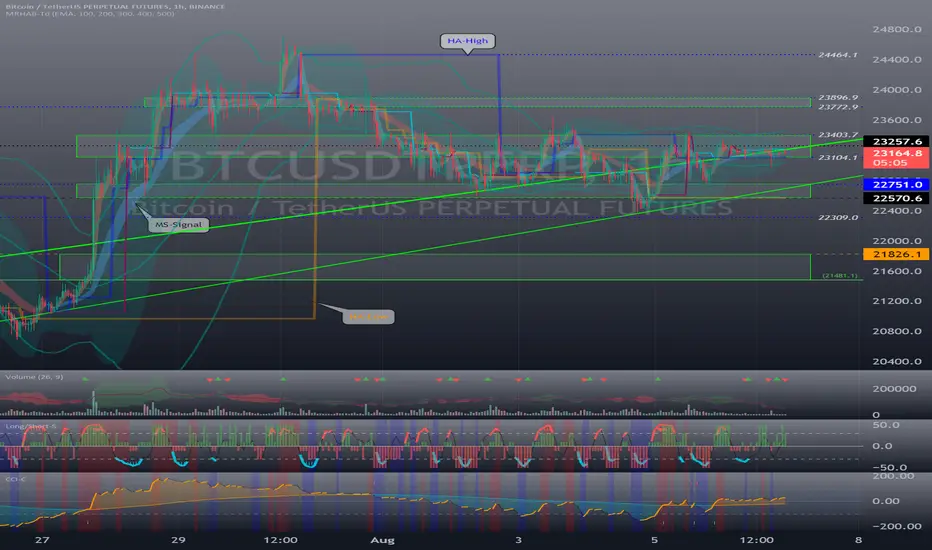Click the black 22570.6 price tag
Viewport: 932px width, 550px height.
(896, 198)
